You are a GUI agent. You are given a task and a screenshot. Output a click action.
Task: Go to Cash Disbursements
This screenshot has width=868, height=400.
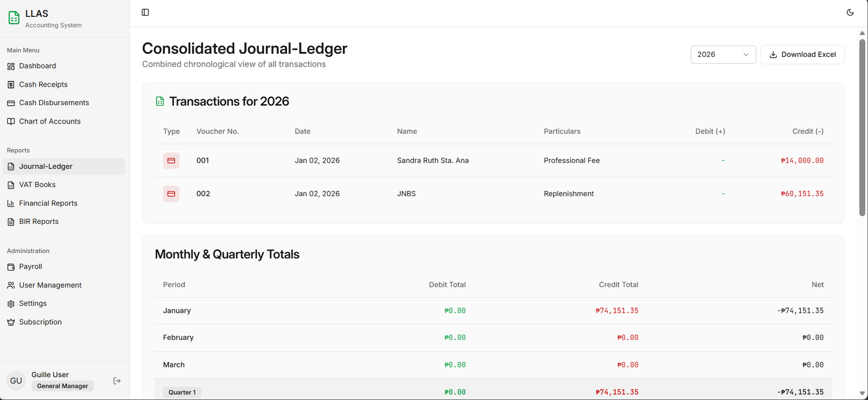point(54,103)
